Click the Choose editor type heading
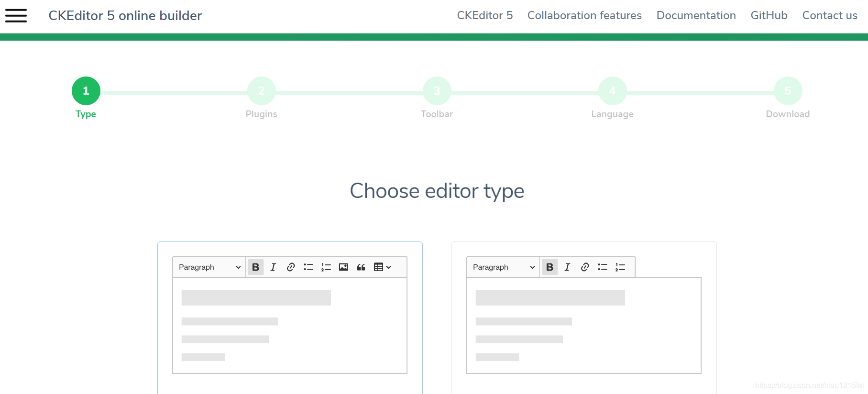Screen dimensions: 868x394 (x=437, y=191)
